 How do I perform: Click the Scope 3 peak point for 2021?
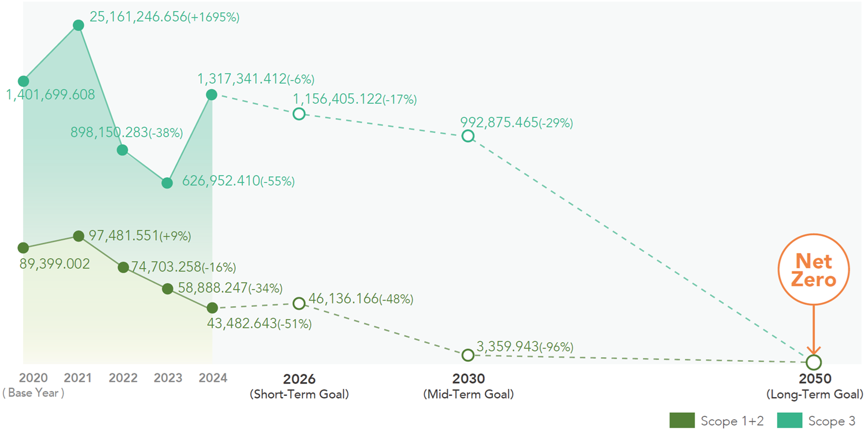79,25
